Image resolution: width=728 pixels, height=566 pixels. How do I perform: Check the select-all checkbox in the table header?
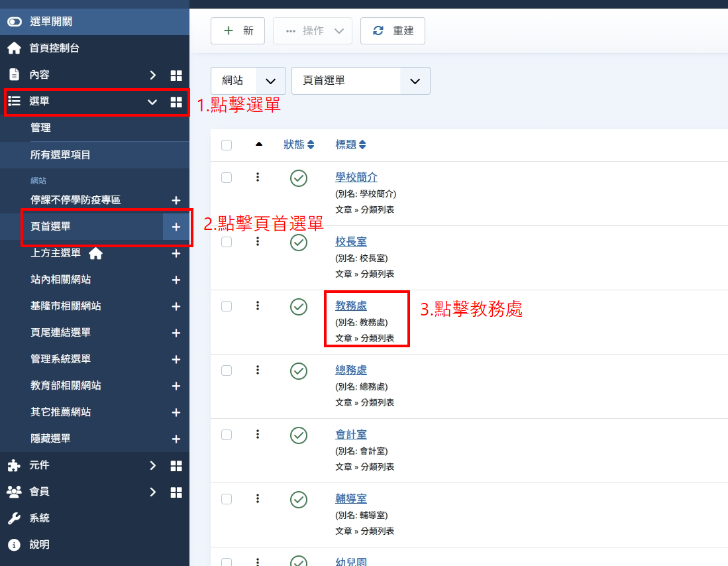click(227, 144)
